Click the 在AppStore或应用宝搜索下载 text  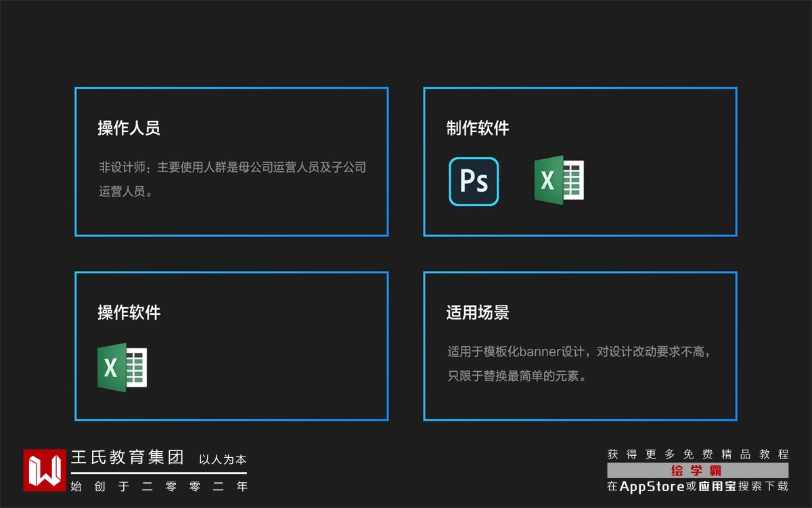(698, 486)
